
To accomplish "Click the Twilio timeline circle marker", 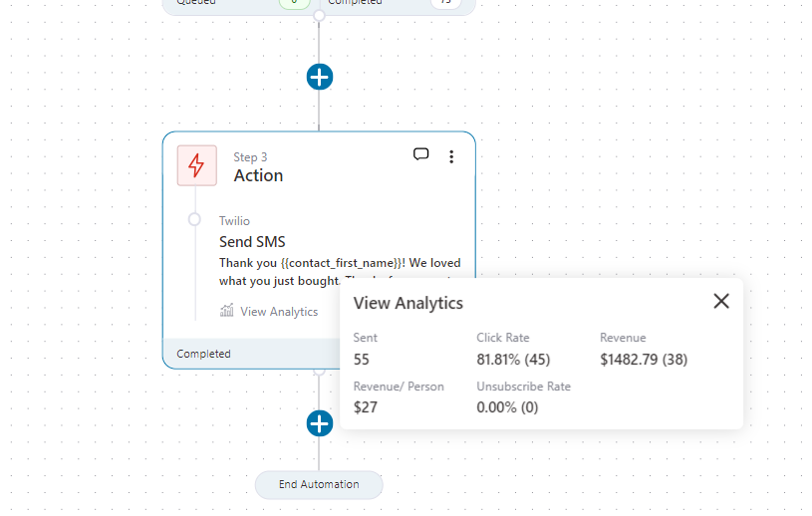I will tap(194, 219).
